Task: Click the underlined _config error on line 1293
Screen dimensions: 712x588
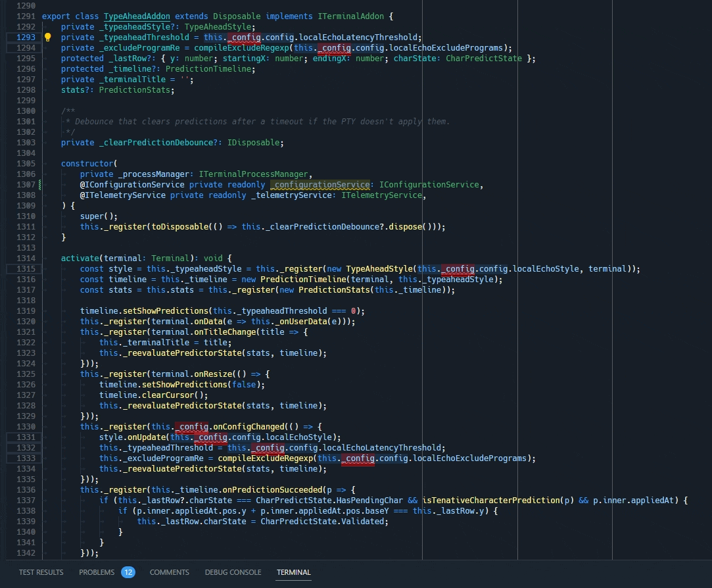Action: click(x=244, y=37)
